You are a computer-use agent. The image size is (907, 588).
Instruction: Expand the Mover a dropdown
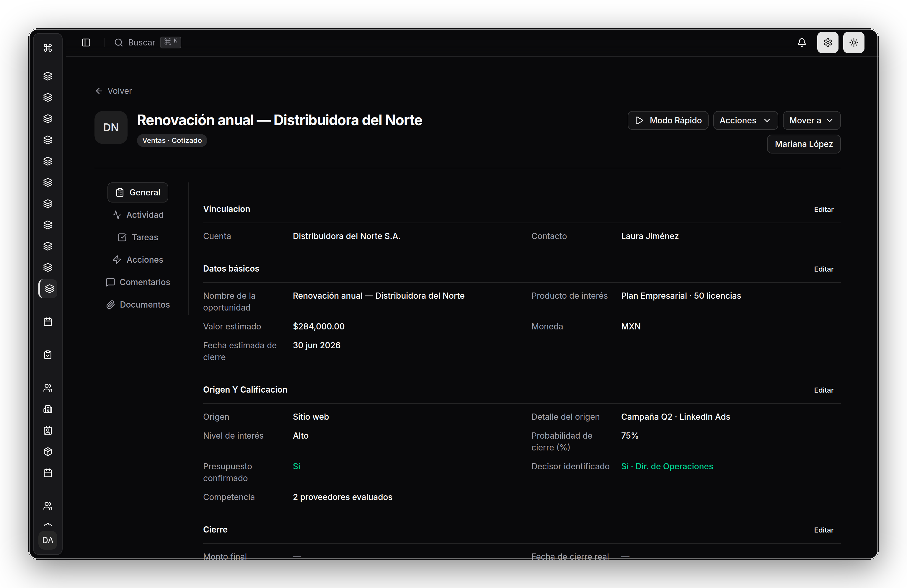pyautogui.click(x=811, y=120)
